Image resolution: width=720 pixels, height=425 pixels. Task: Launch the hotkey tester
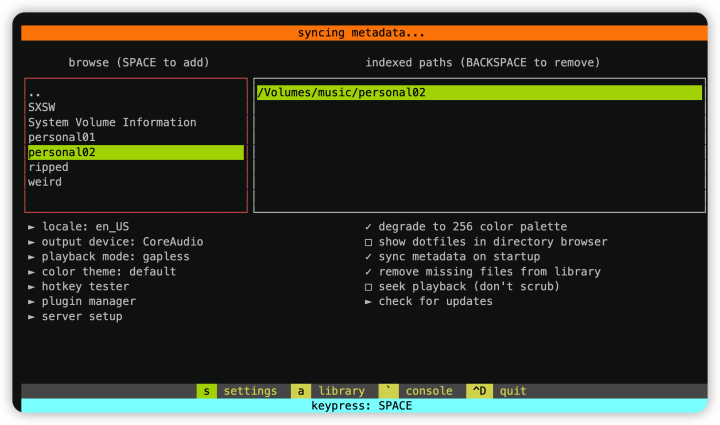pyautogui.click(x=79, y=286)
